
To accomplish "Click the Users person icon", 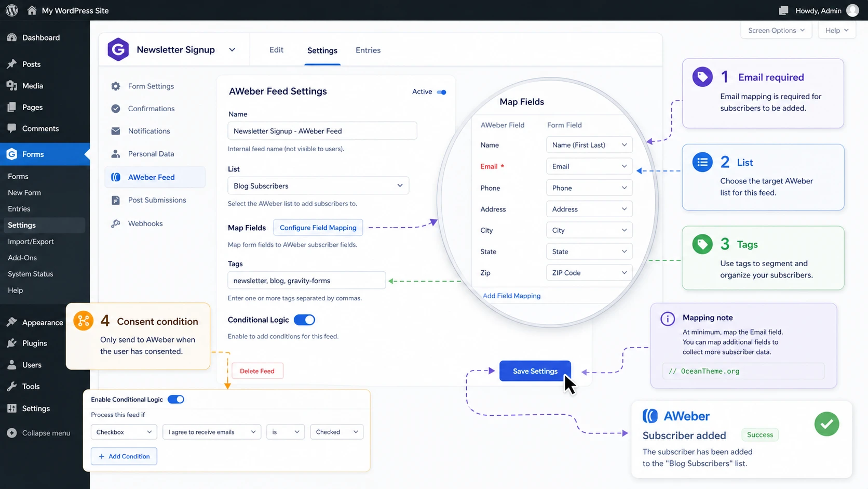I will (12, 365).
